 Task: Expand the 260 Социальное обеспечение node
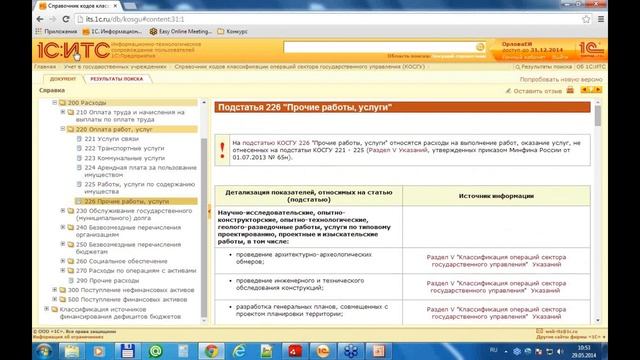[63, 261]
